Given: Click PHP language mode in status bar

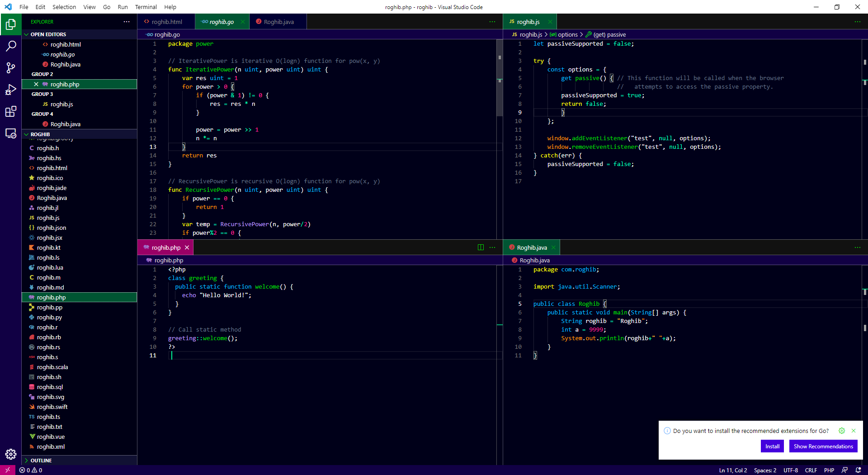Looking at the screenshot, I should coord(829,470).
